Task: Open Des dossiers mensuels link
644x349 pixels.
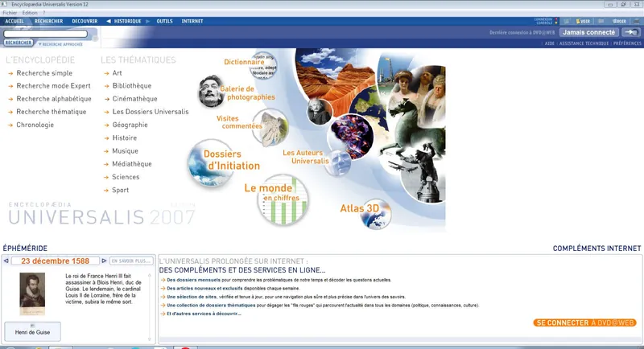Action: pyautogui.click(x=193, y=280)
